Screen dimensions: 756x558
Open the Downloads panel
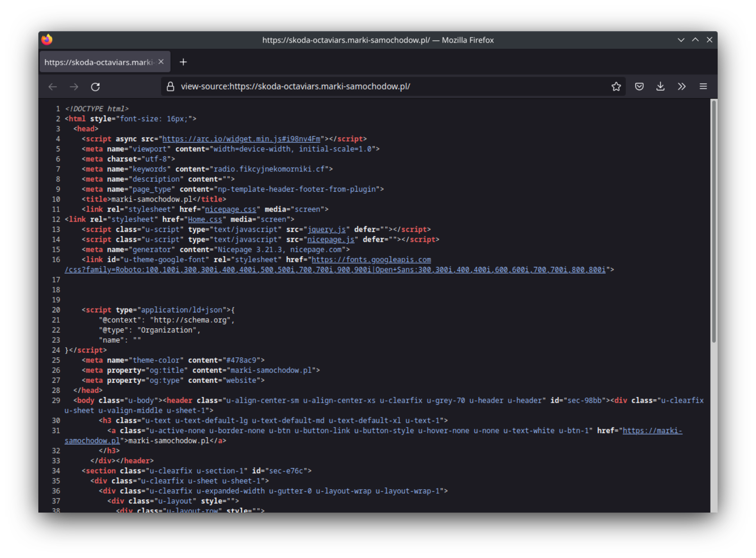660,87
